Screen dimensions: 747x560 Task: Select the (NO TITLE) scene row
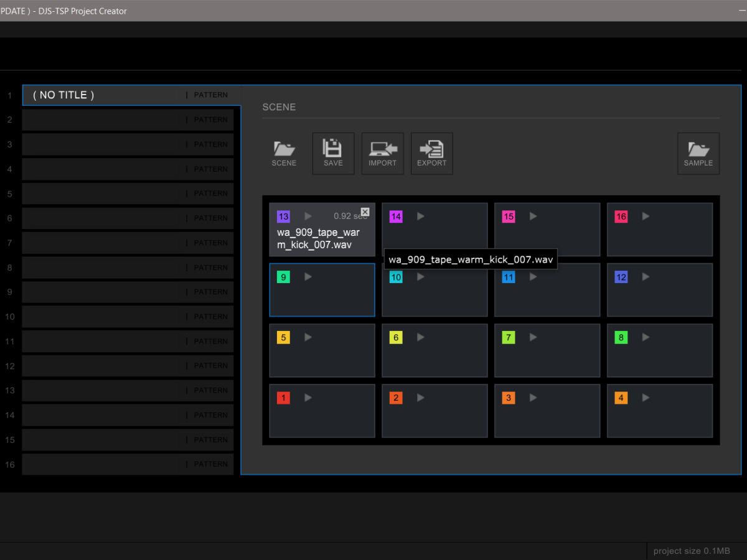coord(106,95)
